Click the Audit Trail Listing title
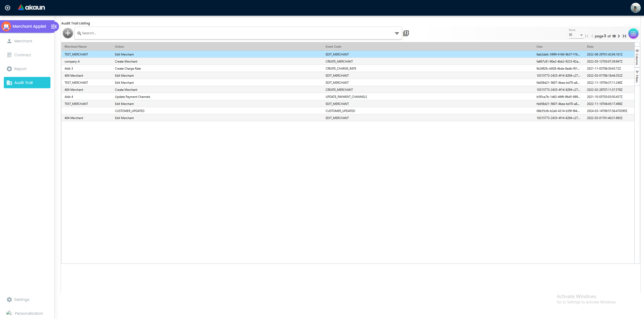Viewport: 644px width, 319px height. click(x=76, y=23)
